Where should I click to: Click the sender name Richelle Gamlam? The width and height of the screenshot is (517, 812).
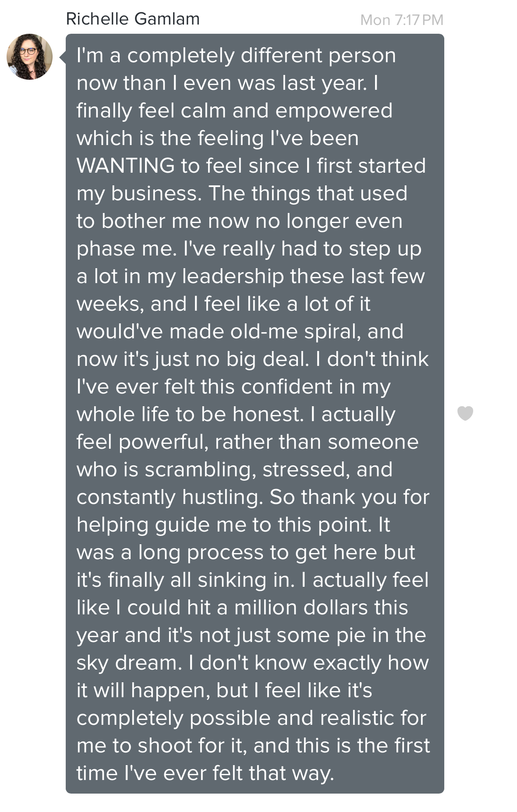pos(133,19)
